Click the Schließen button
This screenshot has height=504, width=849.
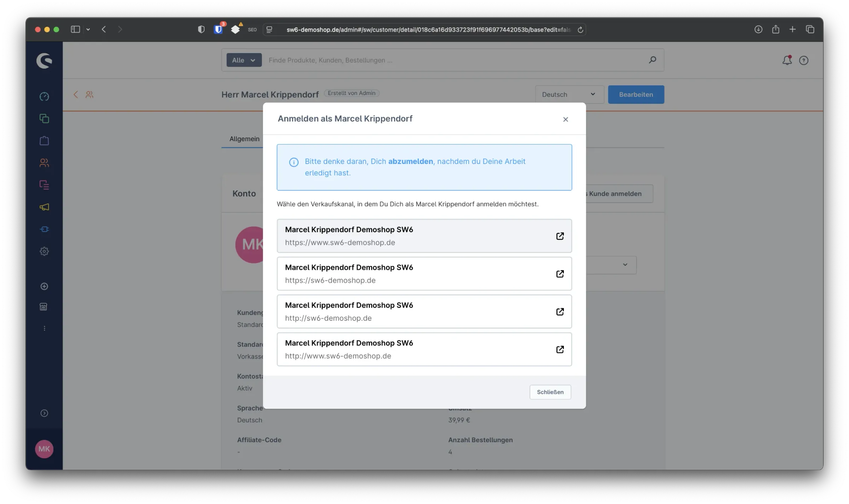point(550,392)
